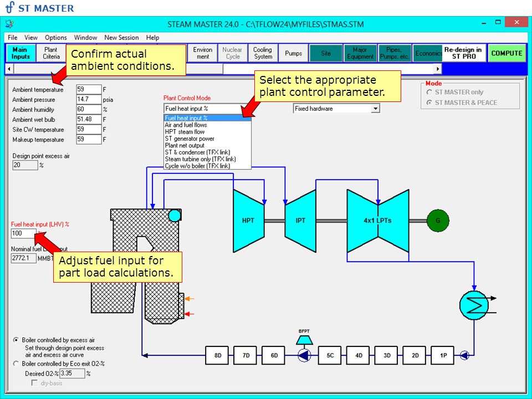532x399 pixels.
Task: Click the condensate pump symbol
Action: pyautogui.click(x=464, y=356)
